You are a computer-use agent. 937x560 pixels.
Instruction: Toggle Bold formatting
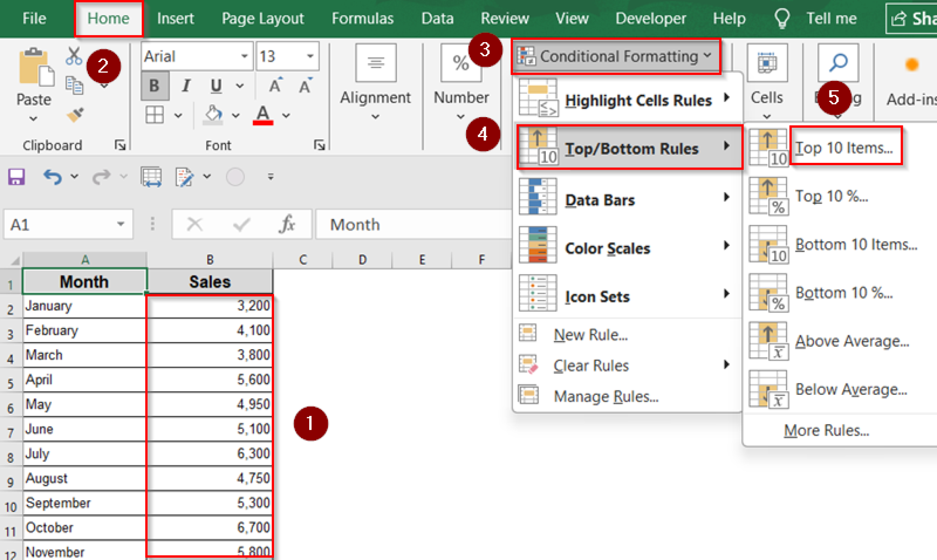pos(155,85)
